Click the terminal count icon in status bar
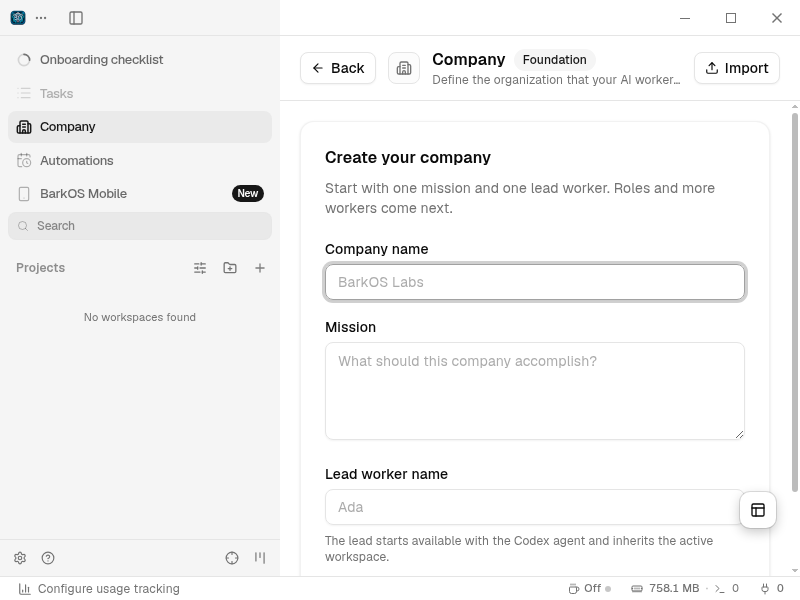 click(x=727, y=589)
